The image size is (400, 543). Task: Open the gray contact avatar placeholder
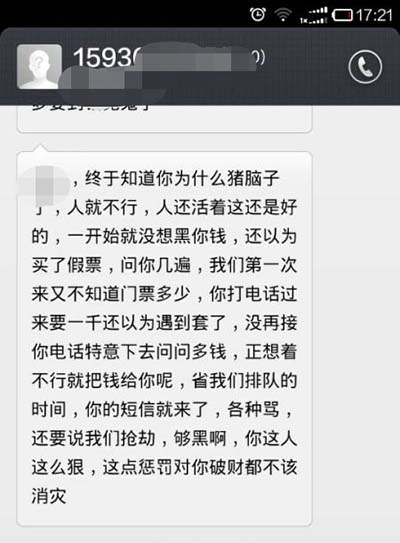(x=39, y=66)
